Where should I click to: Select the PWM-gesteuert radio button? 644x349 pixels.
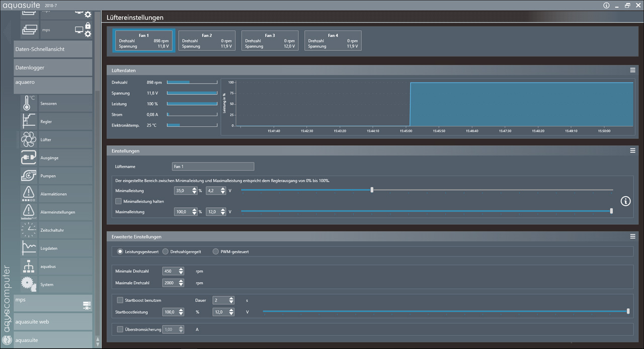216,251
